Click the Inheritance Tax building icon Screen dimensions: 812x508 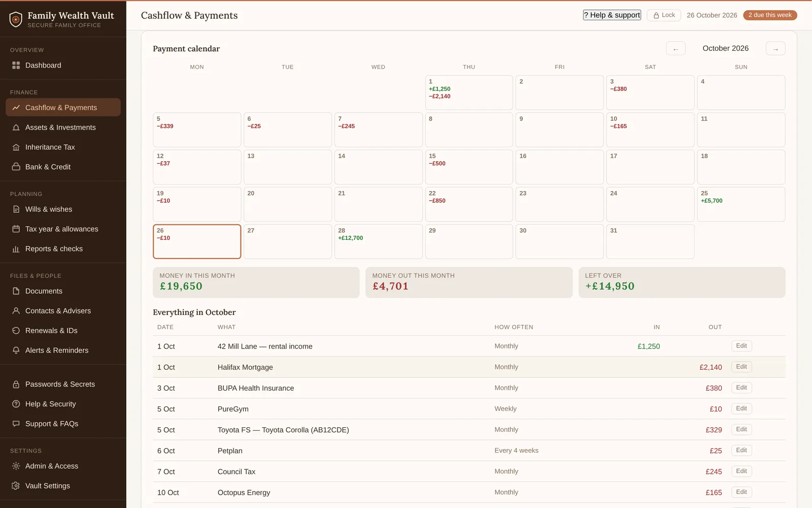click(16, 147)
